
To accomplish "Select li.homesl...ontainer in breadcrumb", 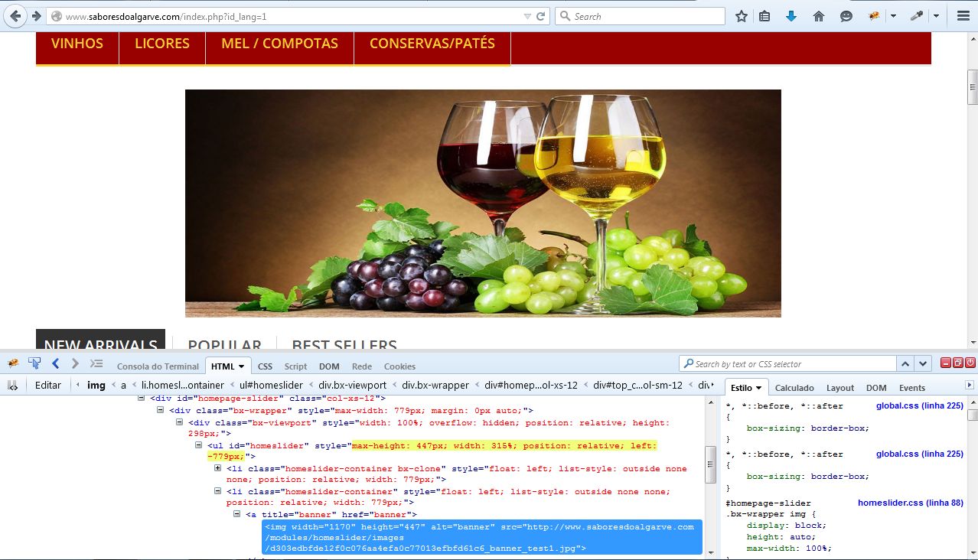I will (183, 385).
